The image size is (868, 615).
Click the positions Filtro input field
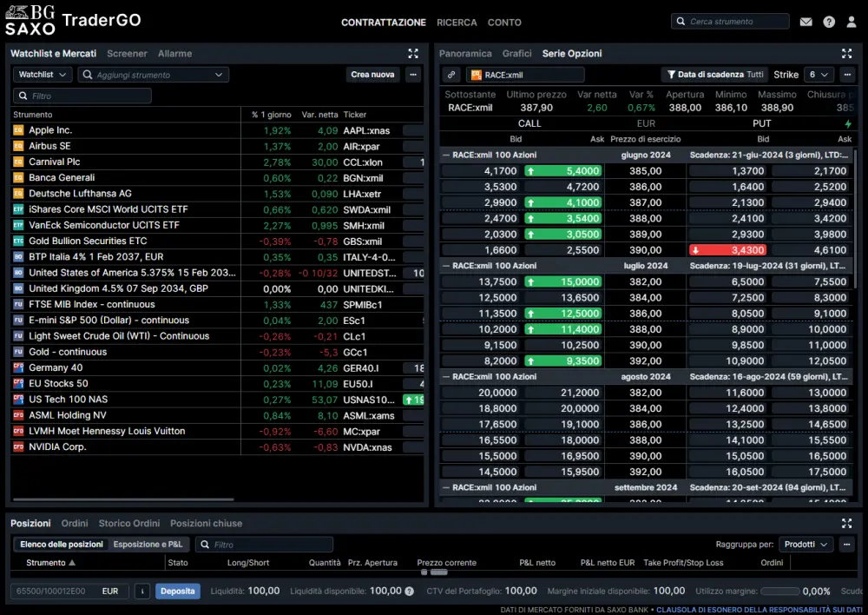tap(264, 544)
